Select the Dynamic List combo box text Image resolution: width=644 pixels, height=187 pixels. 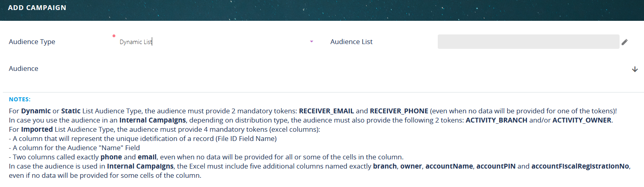pos(136,42)
